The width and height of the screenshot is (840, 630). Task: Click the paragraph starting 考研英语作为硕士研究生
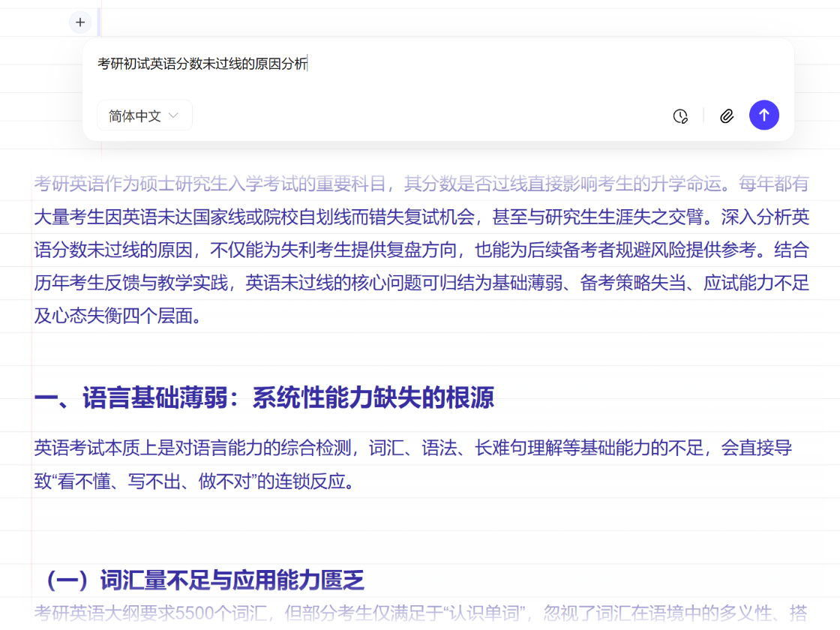point(420,184)
